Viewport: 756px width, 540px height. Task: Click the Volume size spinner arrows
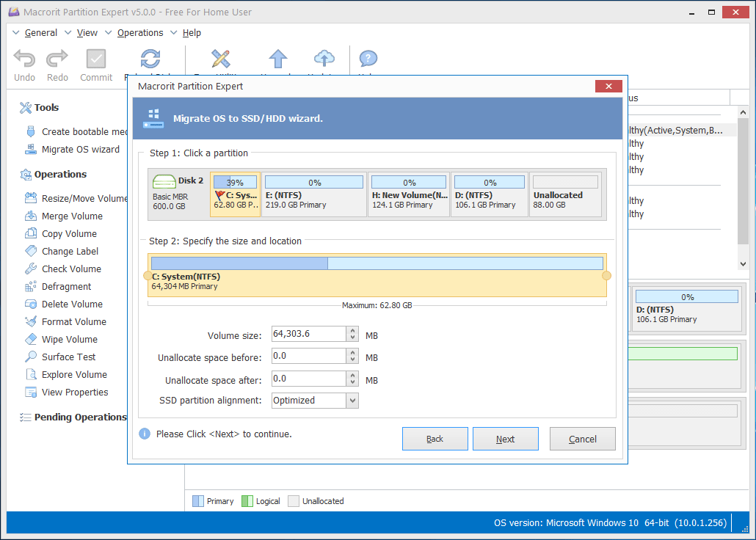coord(352,334)
